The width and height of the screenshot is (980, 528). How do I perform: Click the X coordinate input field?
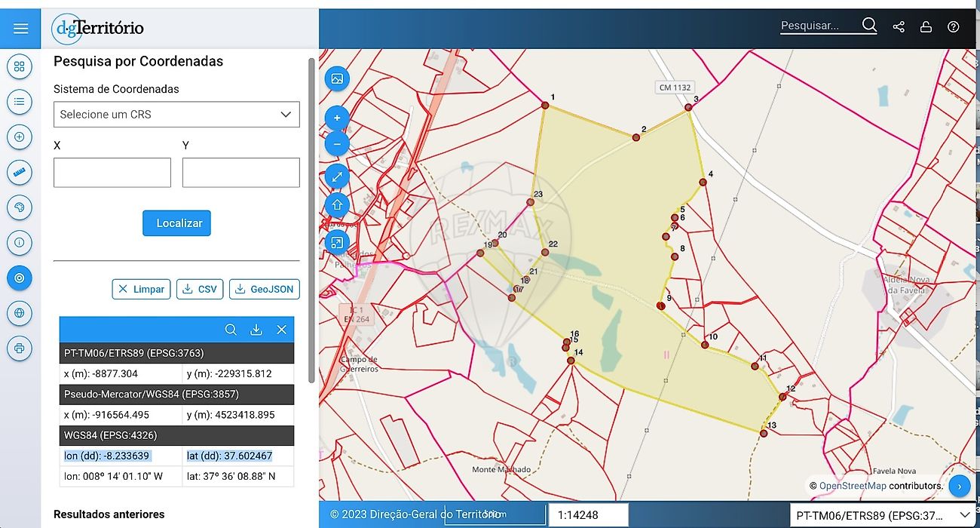pos(112,173)
